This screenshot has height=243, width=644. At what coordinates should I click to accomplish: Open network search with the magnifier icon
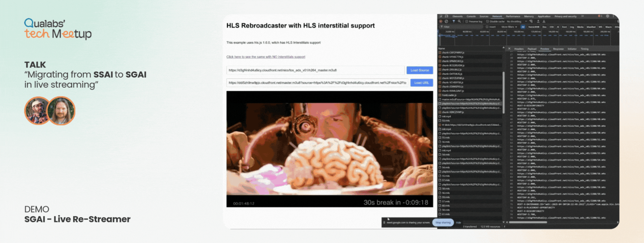pyautogui.click(x=460, y=21)
